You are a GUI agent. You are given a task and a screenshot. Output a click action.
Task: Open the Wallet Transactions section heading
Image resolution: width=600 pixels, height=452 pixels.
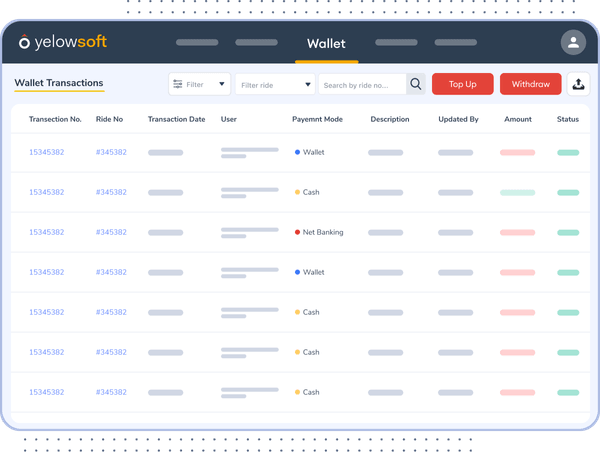pos(59,83)
